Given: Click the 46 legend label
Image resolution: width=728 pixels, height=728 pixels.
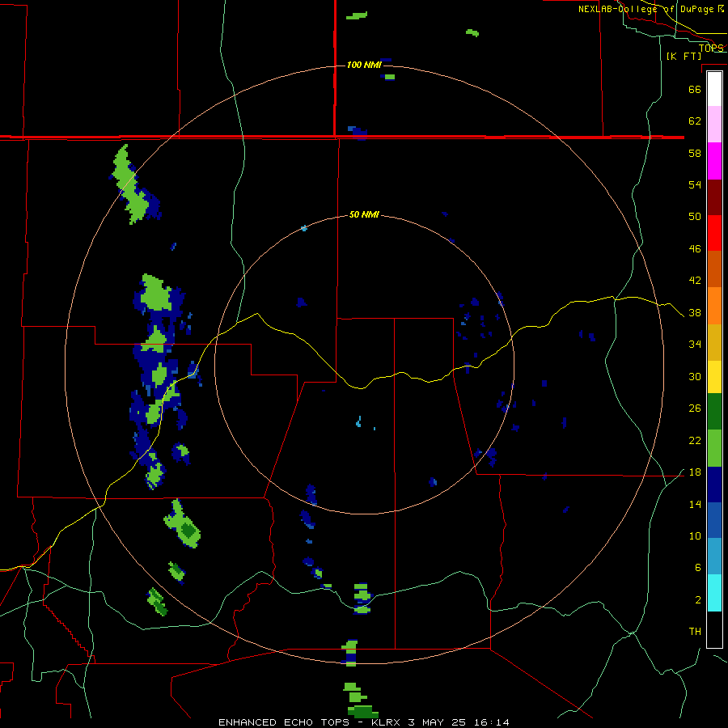Looking at the screenshot, I should coord(695,248).
